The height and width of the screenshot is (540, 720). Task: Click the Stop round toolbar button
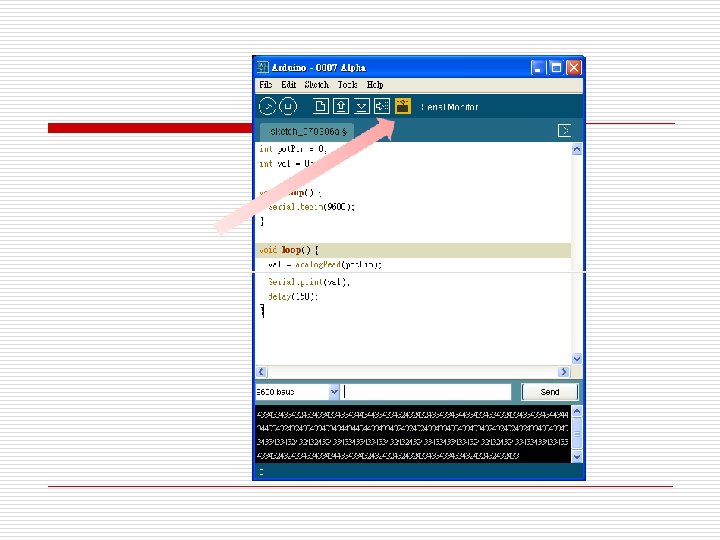coord(288,107)
